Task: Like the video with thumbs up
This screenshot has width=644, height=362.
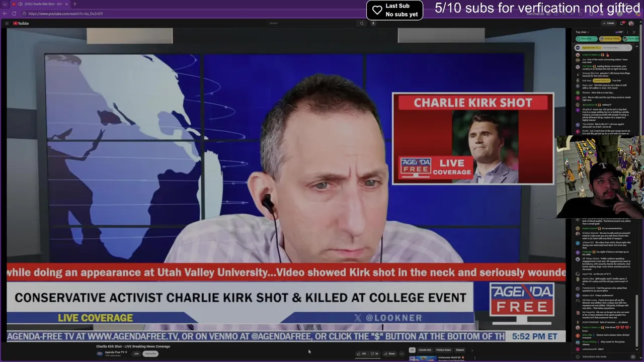Action: pyautogui.click(x=361, y=353)
